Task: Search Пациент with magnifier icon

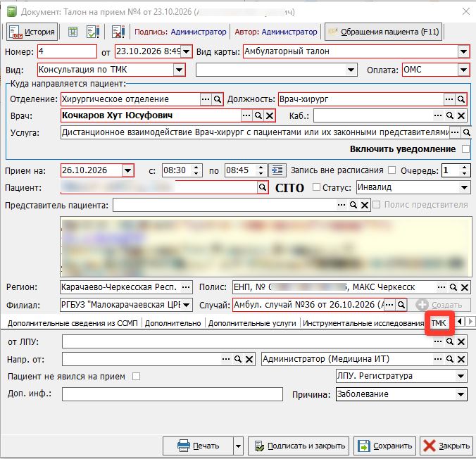Action: 263,187
